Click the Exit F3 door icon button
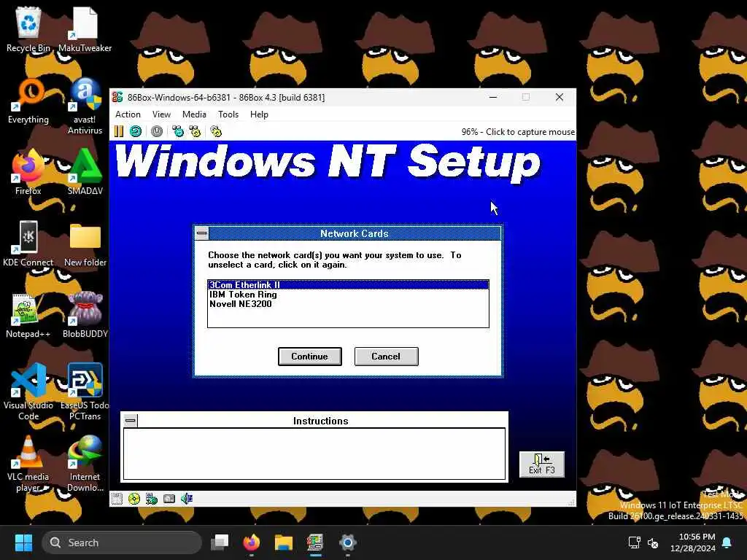Screen dimensions: 747x560 [542, 464]
